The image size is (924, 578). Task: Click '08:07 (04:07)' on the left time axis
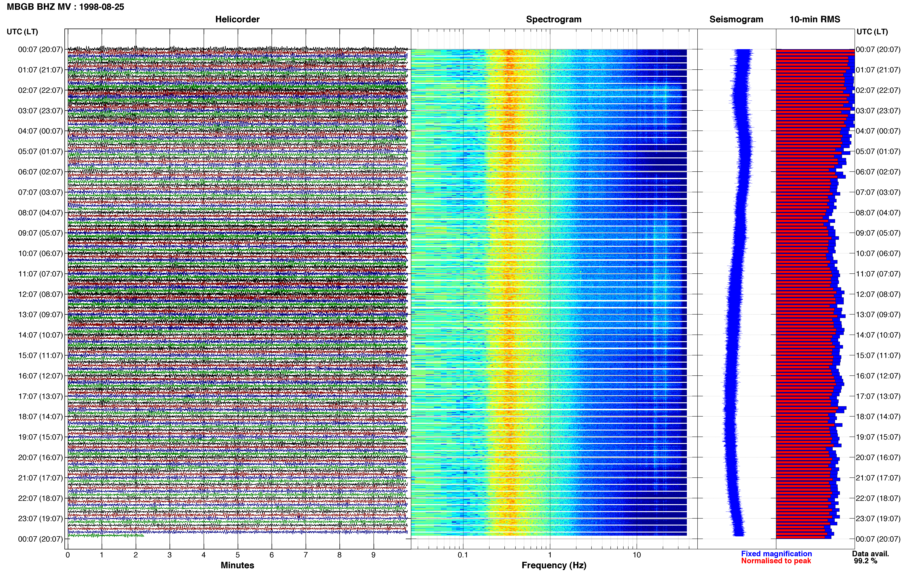click(x=41, y=213)
